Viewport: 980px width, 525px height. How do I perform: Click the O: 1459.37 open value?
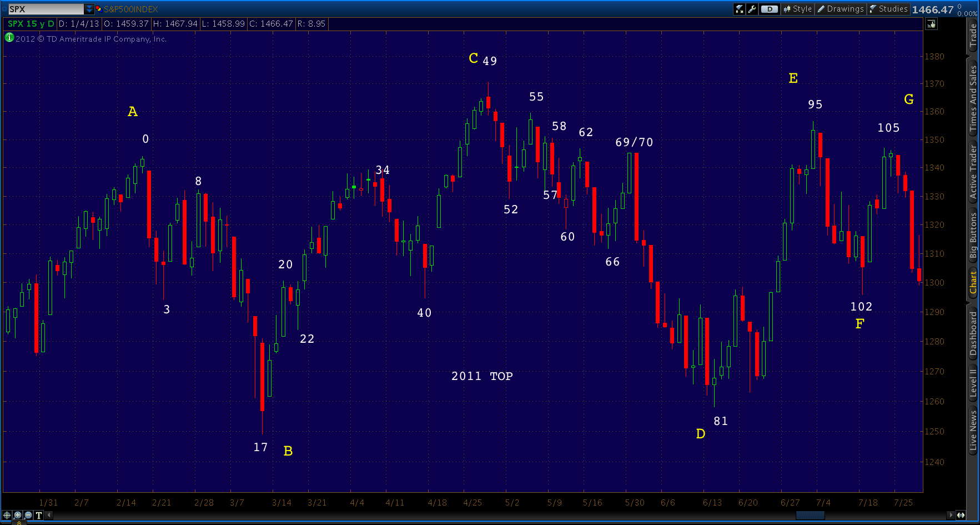(127, 24)
